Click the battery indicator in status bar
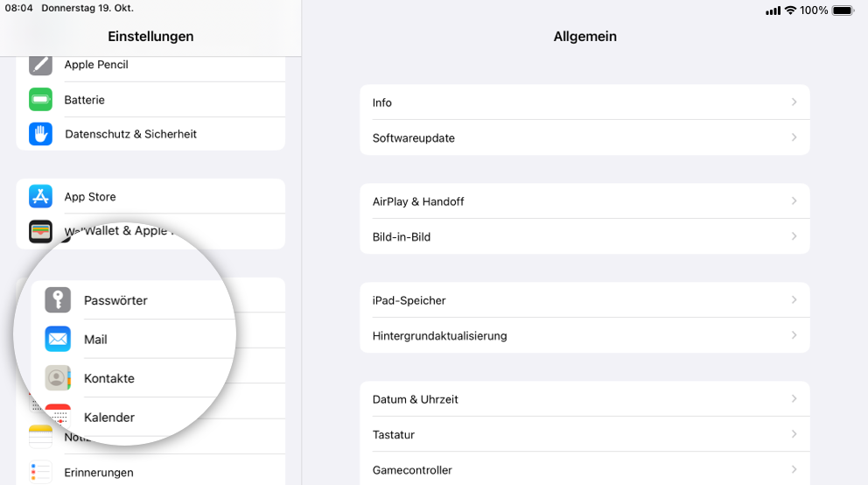This screenshot has height=485, width=868. pos(843,11)
